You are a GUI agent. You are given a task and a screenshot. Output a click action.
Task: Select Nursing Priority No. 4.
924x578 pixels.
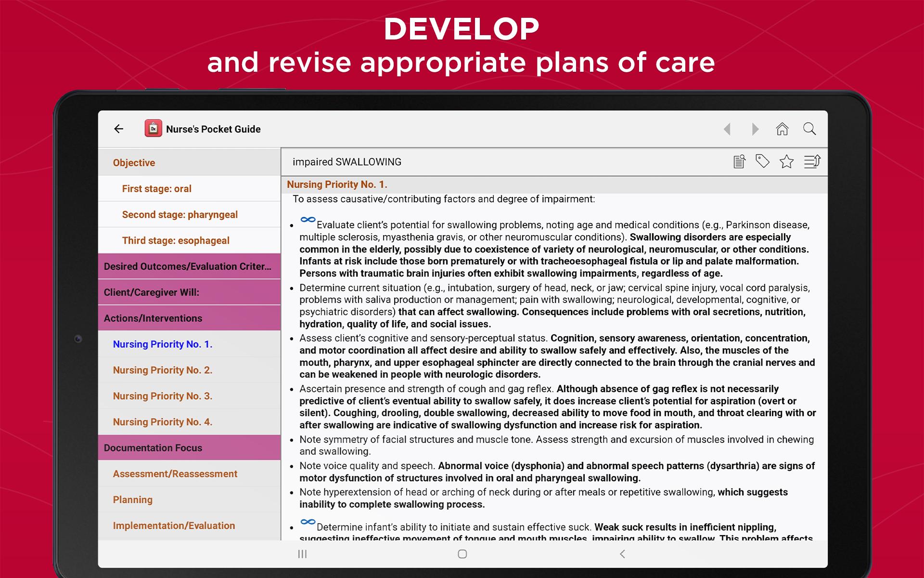189,422
